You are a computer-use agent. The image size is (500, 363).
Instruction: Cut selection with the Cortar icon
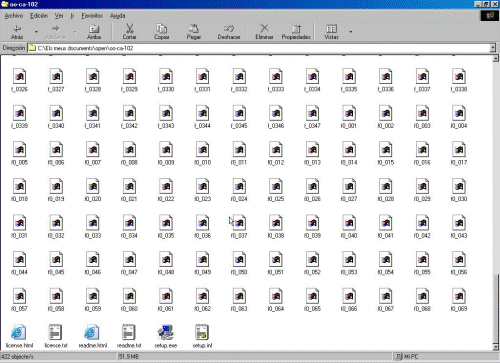[x=129, y=32]
